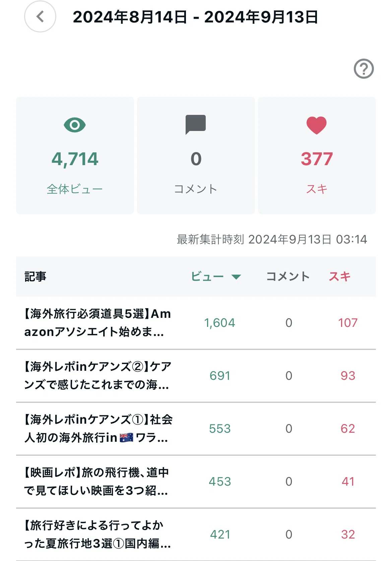Sort by the コメント column header
The width and height of the screenshot is (392, 561).
tap(288, 276)
